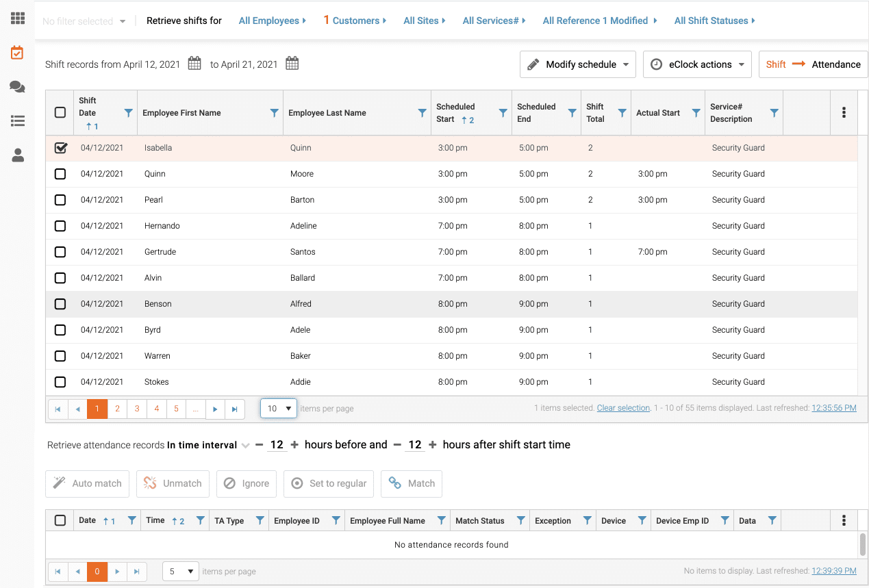Go to last page of shift records
869x588 pixels.
[x=235, y=409]
